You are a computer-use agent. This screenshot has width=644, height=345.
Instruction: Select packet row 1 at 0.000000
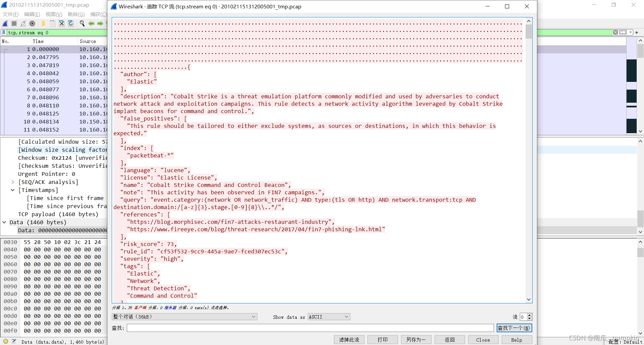54,49
